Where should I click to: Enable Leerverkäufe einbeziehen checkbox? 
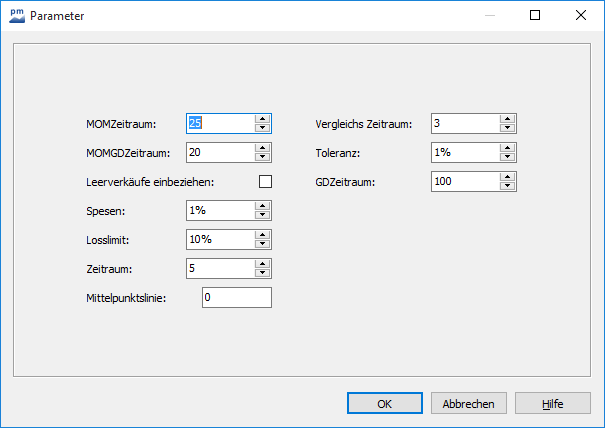coord(265,181)
